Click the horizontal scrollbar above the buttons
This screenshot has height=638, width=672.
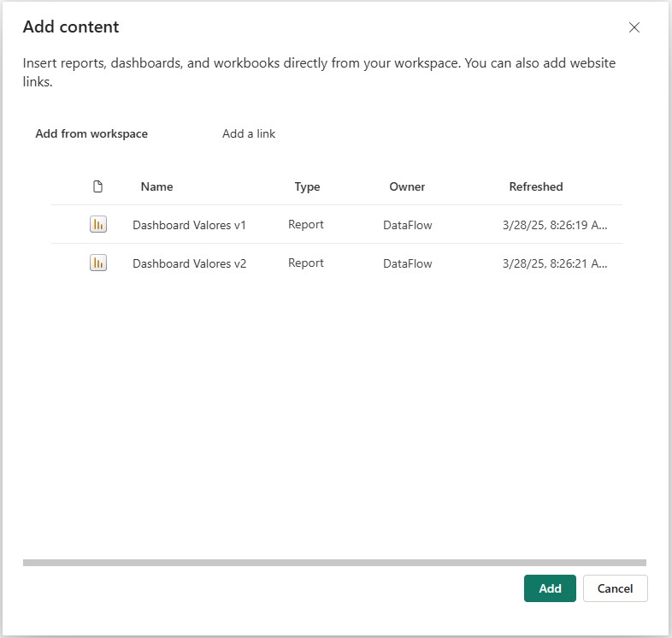334,563
